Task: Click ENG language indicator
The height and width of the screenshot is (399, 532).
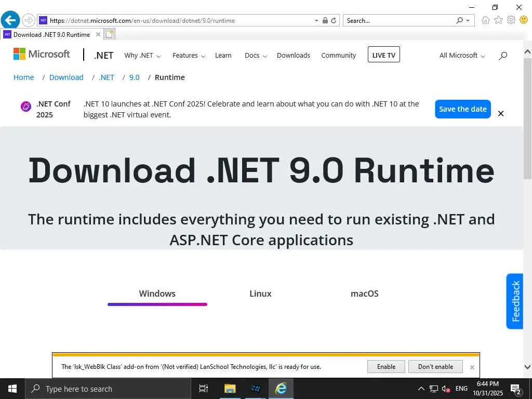Action: [x=461, y=389]
